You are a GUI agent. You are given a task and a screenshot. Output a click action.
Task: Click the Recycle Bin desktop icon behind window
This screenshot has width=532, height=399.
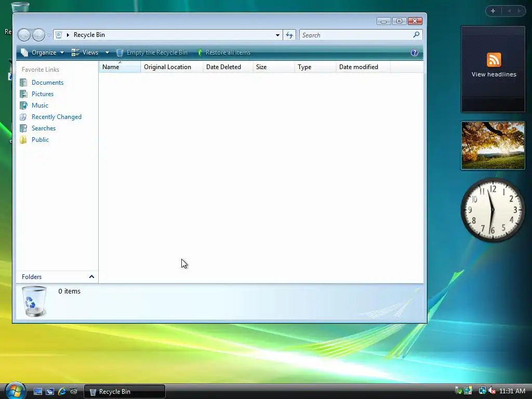point(20,6)
